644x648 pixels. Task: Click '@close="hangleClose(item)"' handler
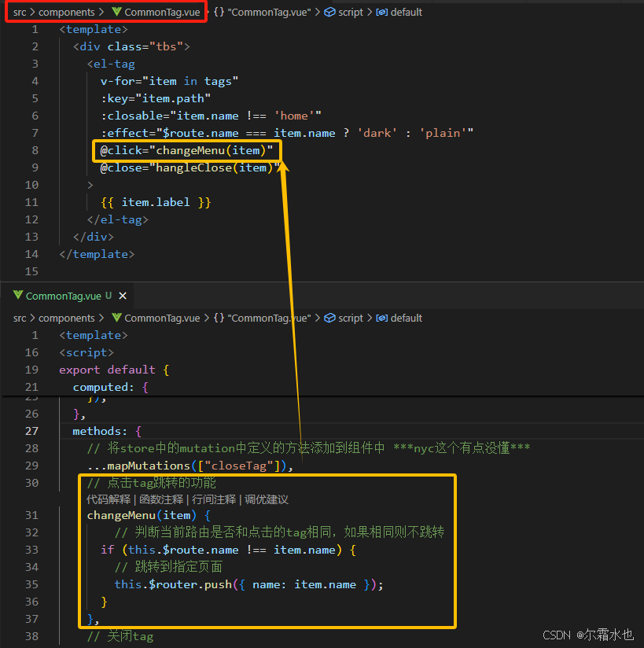pos(190,168)
